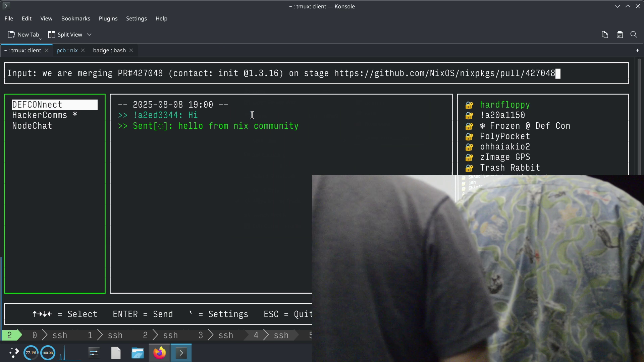The width and height of the screenshot is (644, 362).
Task: Open Firefox from the taskbar
Action: point(159,353)
